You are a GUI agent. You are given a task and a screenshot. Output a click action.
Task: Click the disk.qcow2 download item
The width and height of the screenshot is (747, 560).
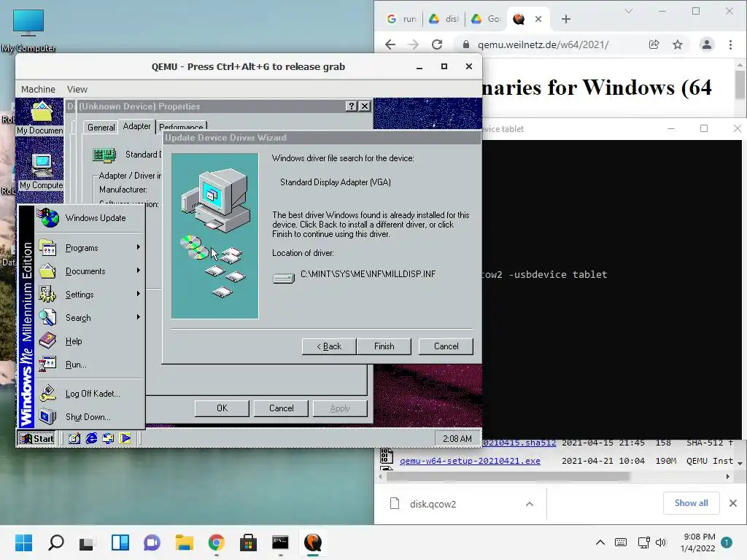click(x=433, y=504)
